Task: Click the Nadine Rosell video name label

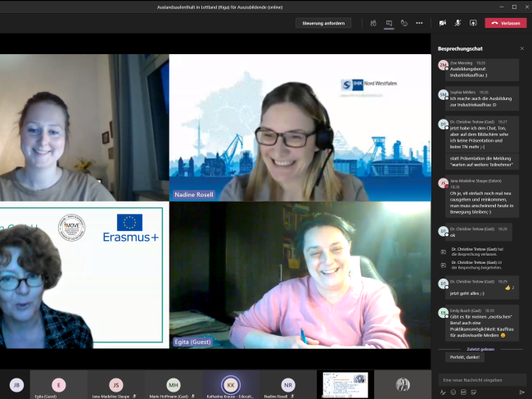Action: (x=194, y=194)
